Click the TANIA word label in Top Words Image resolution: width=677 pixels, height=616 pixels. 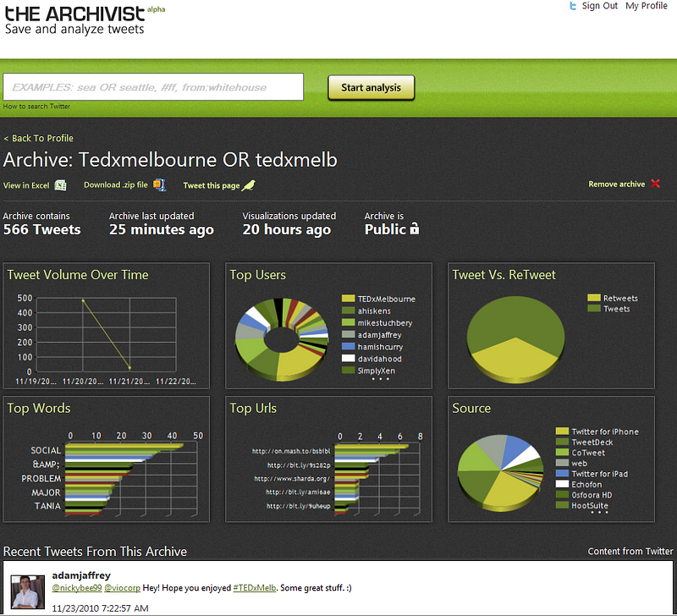pyautogui.click(x=47, y=506)
